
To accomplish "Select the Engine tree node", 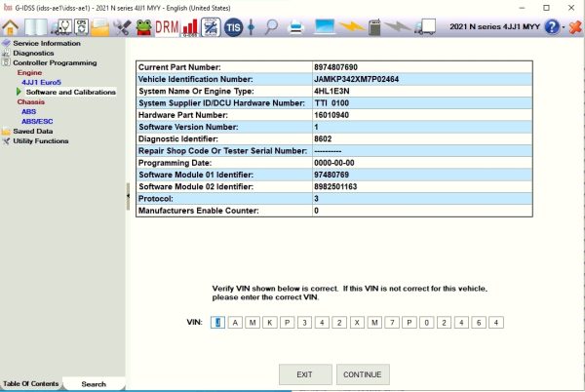I will 29,72.
